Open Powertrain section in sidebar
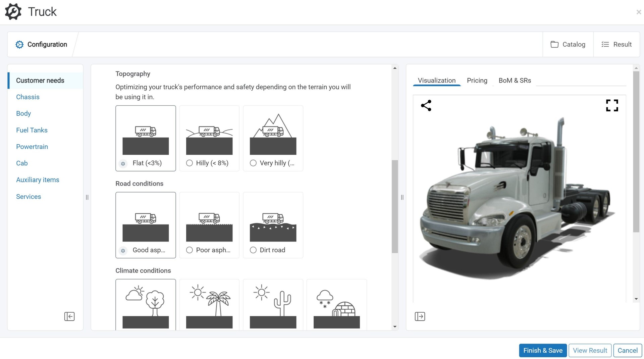 pos(32,147)
